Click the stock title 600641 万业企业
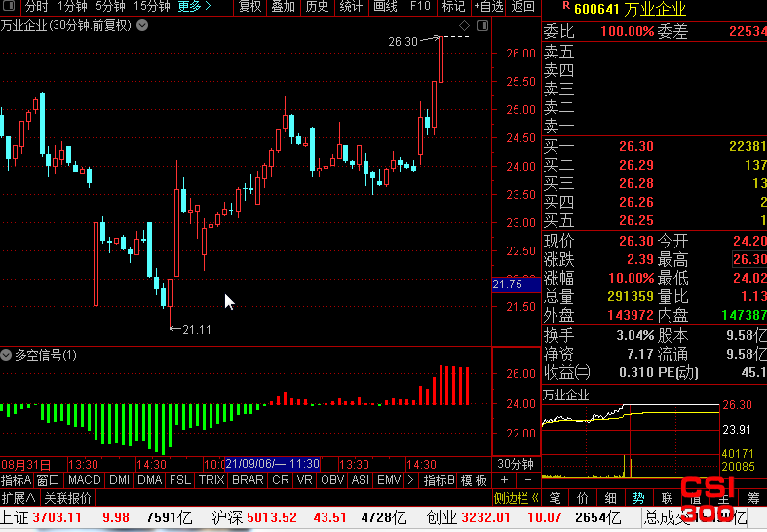Viewport: 767px width, 532px height. [x=630, y=9]
